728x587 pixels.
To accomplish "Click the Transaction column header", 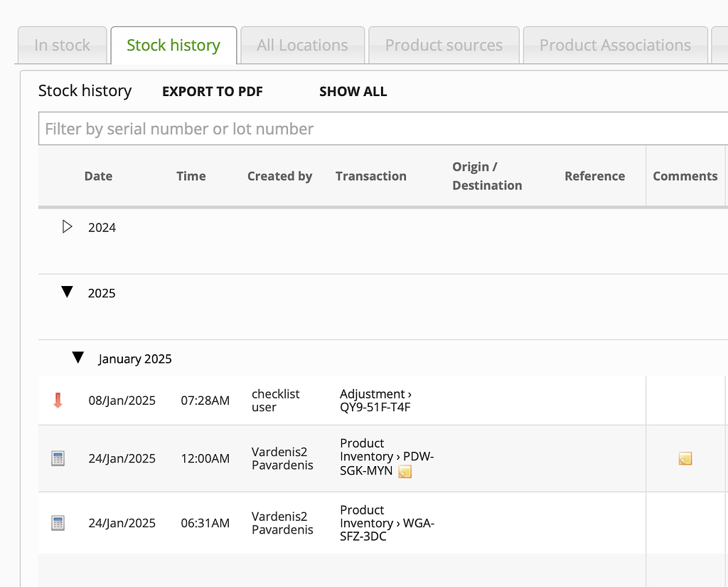I will coord(370,176).
